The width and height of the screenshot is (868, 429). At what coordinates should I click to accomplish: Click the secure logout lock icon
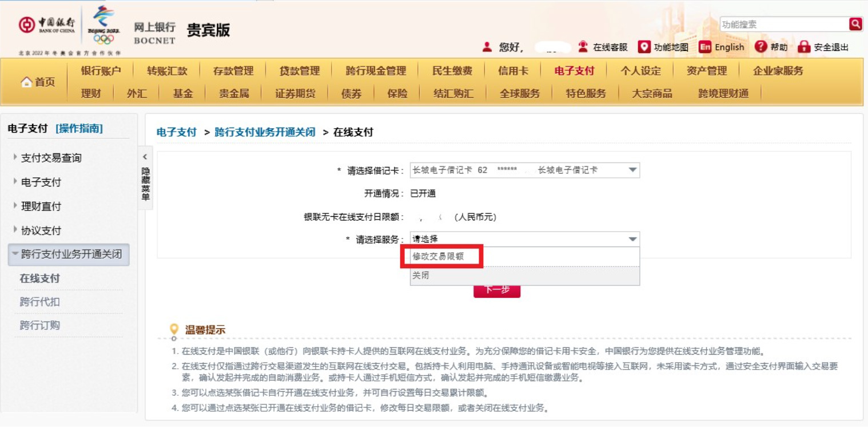(804, 47)
